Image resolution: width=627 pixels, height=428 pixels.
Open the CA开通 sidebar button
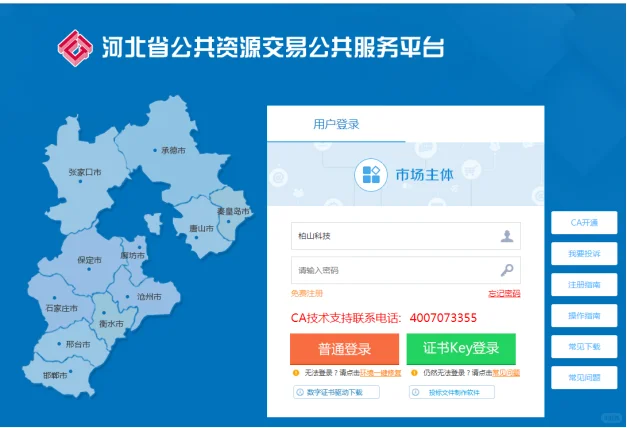584,222
